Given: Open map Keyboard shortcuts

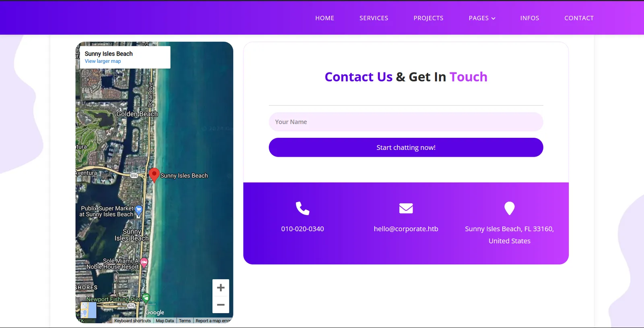Looking at the screenshot, I should [x=132, y=321].
